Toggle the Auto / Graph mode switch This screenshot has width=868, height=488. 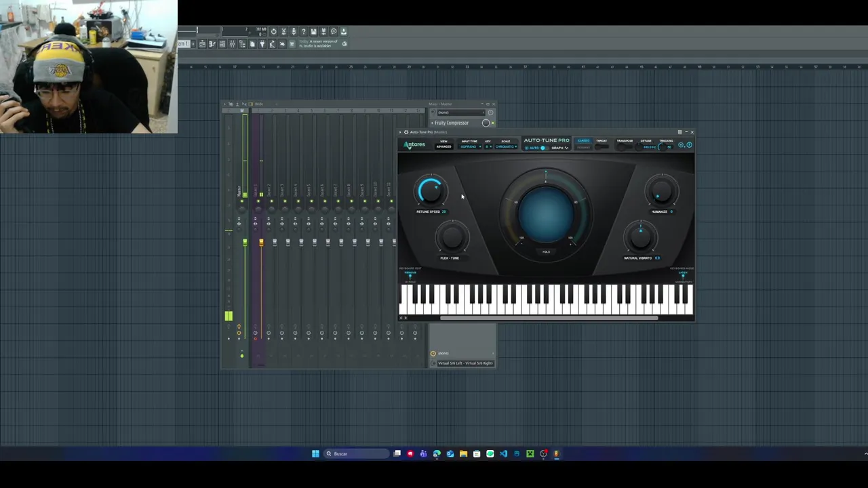point(545,148)
